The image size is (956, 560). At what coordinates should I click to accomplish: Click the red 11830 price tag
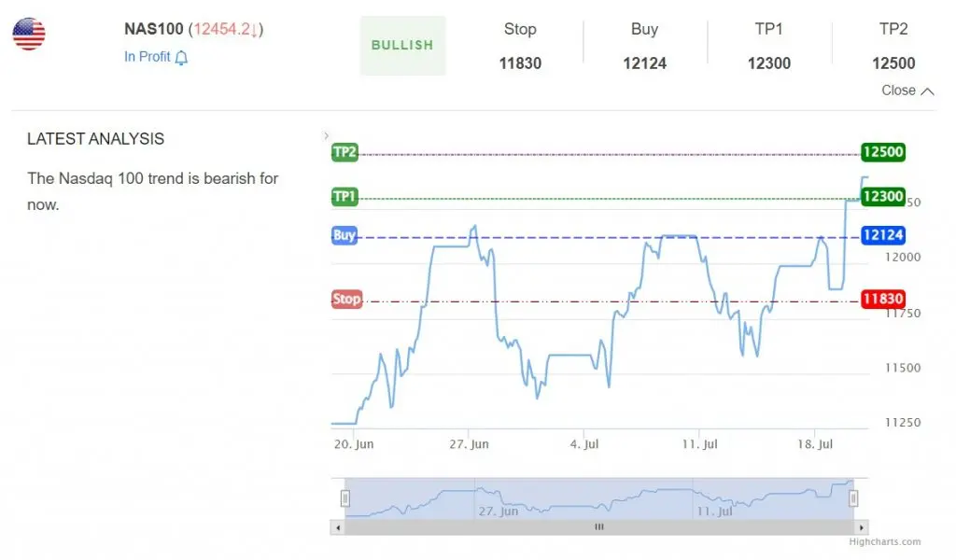point(883,299)
